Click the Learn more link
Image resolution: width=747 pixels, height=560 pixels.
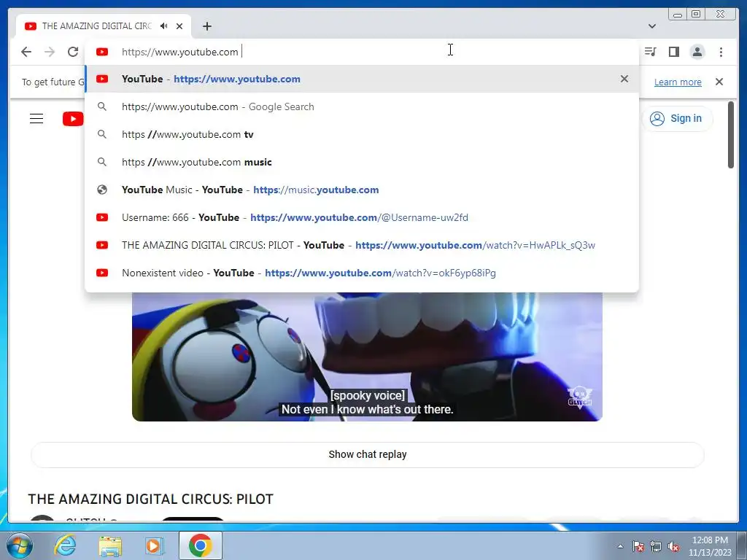pyautogui.click(x=678, y=82)
